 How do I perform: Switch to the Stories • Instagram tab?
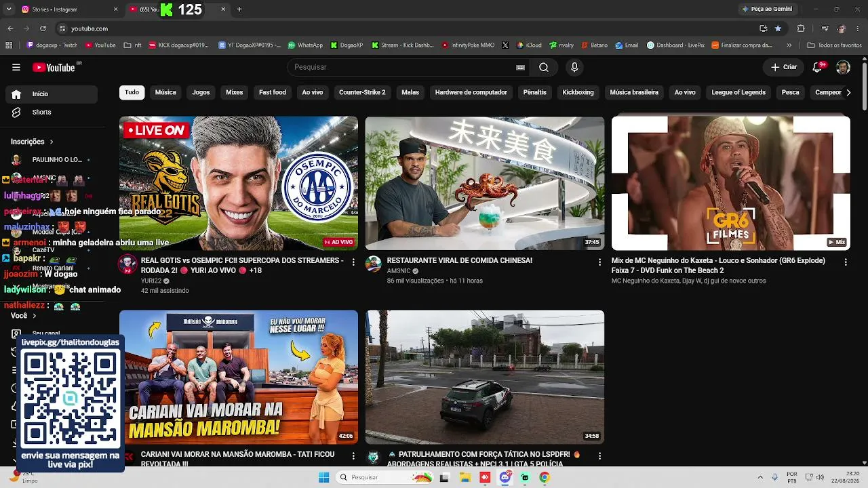pos(68,9)
